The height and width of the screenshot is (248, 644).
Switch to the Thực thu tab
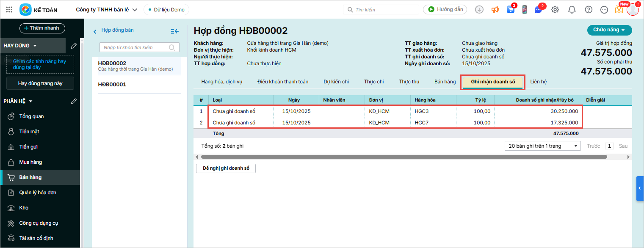coord(409,82)
